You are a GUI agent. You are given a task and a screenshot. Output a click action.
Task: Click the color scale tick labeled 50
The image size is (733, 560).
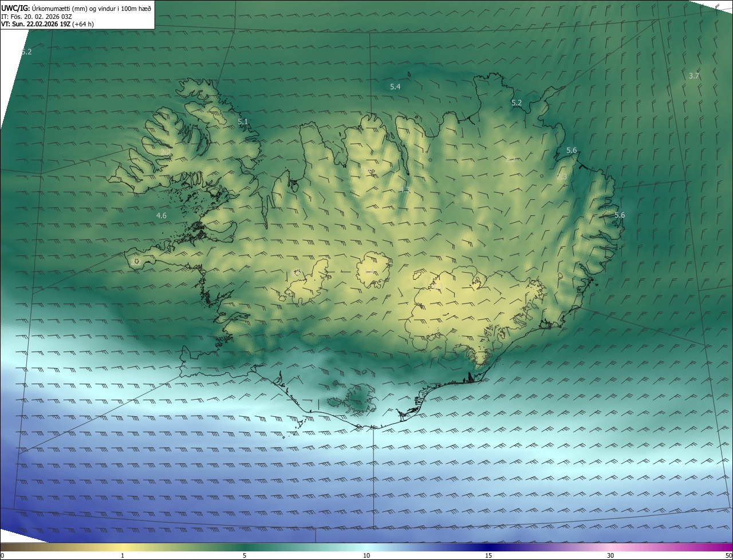728,555
